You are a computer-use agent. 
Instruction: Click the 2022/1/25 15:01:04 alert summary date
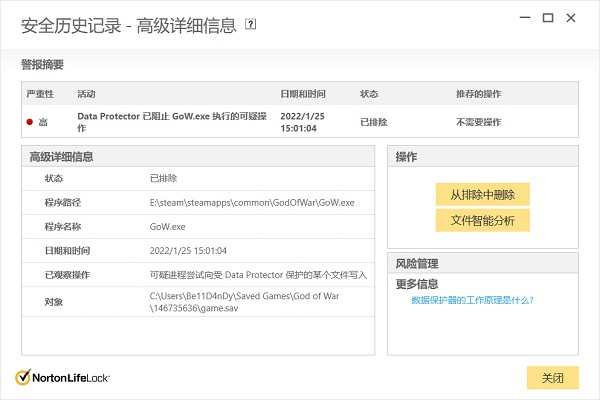[x=302, y=122]
